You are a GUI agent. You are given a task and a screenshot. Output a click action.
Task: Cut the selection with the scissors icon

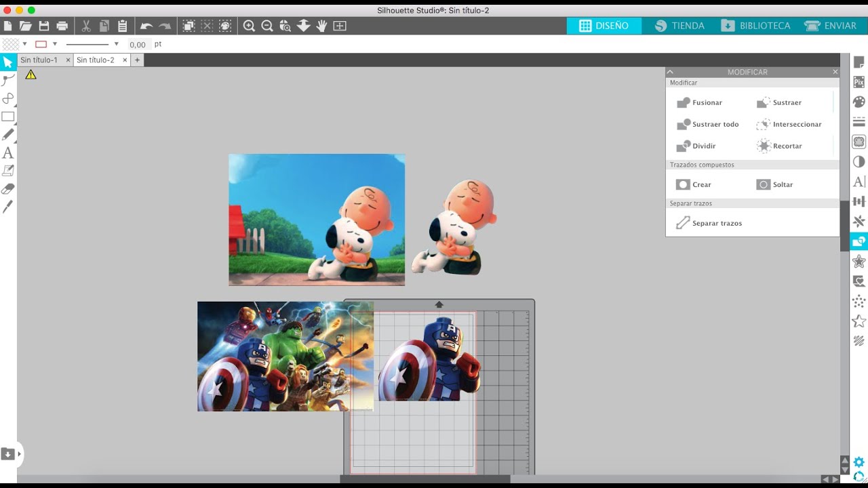point(86,26)
